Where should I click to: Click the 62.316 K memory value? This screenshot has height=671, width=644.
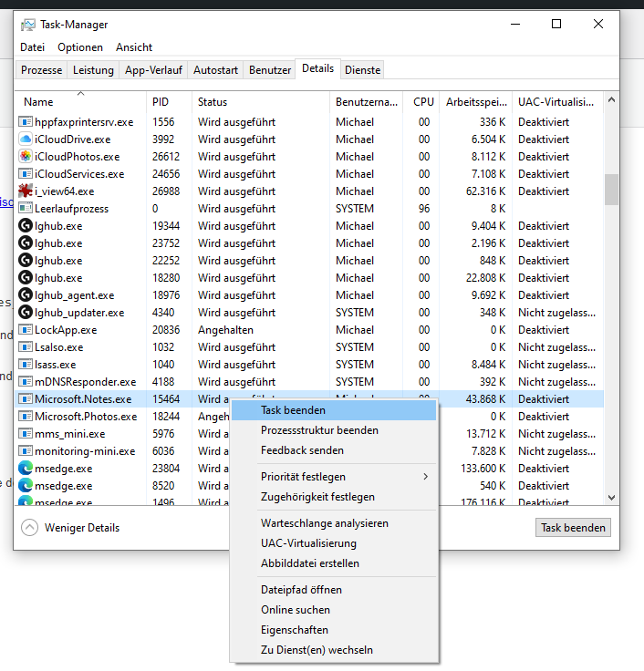pyautogui.click(x=485, y=191)
